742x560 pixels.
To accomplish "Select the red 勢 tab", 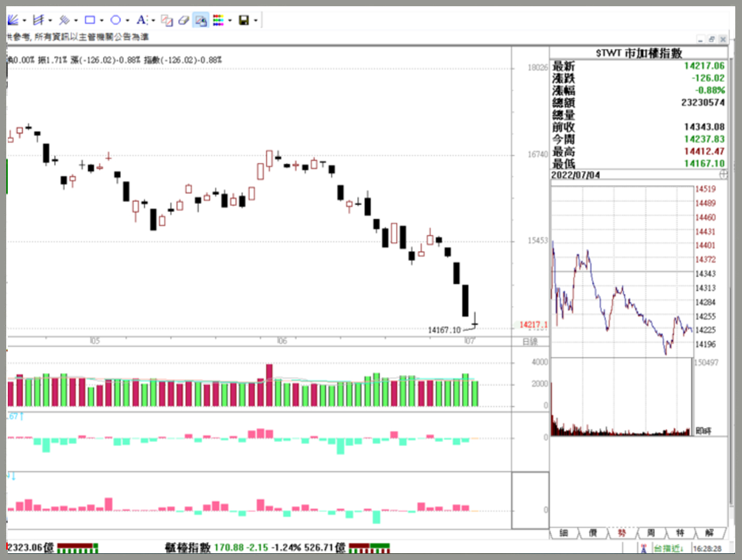I will pos(622,533).
